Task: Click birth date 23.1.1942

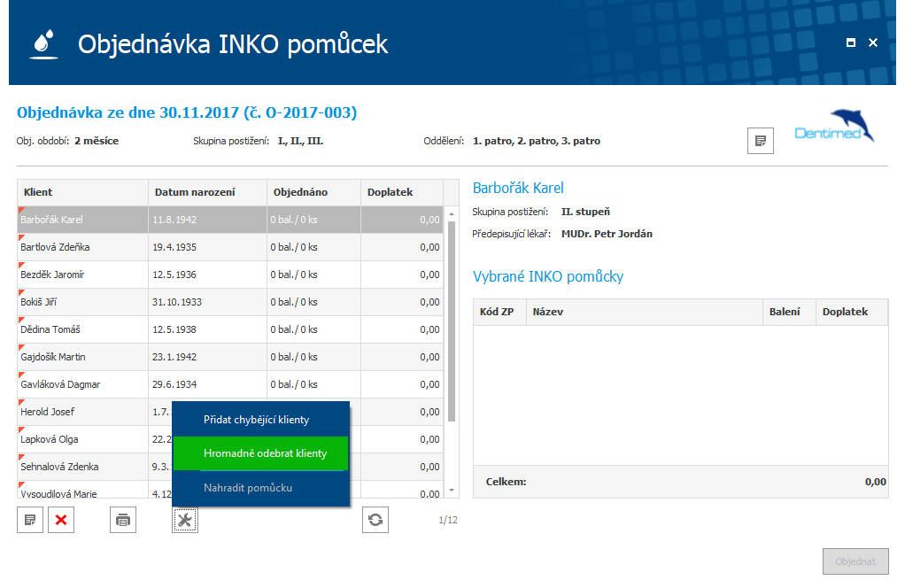Action: click(x=174, y=357)
